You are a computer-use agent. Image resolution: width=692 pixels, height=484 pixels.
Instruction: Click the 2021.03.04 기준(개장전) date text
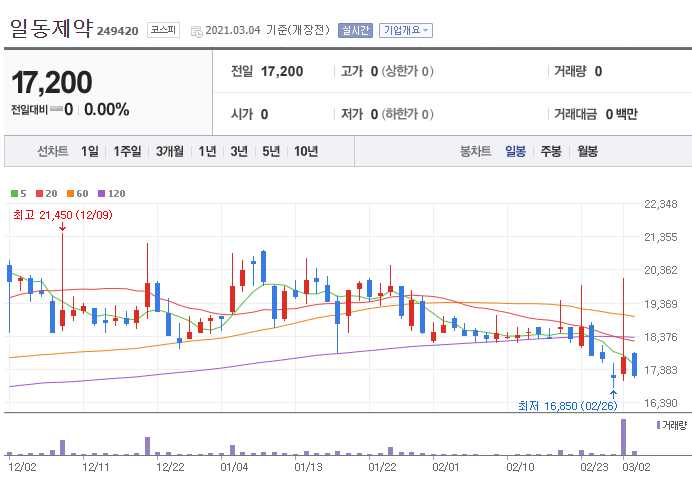[267, 30]
